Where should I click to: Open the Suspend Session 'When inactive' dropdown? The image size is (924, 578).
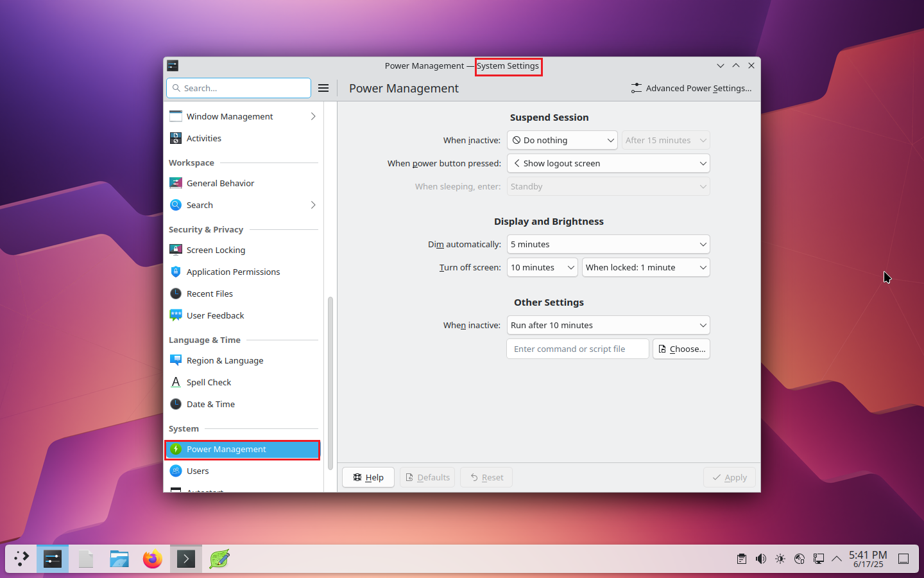click(562, 140)
